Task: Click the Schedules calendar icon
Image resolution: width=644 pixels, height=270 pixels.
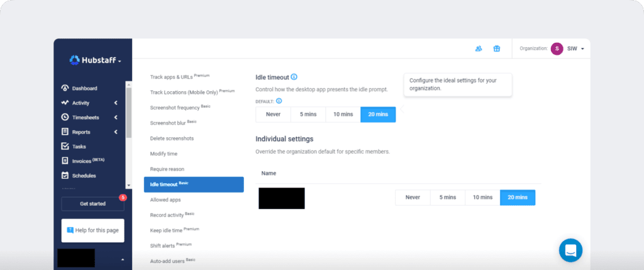Action: pos(65,176)
